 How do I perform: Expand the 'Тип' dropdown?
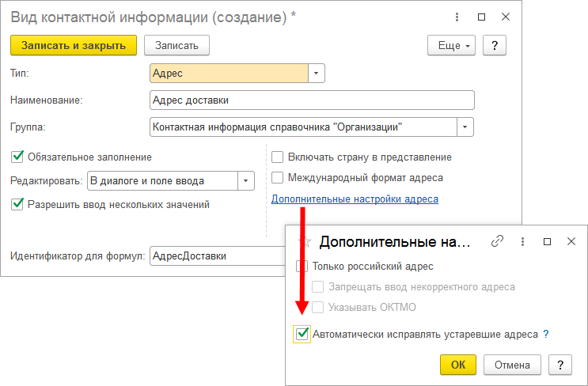317,73
